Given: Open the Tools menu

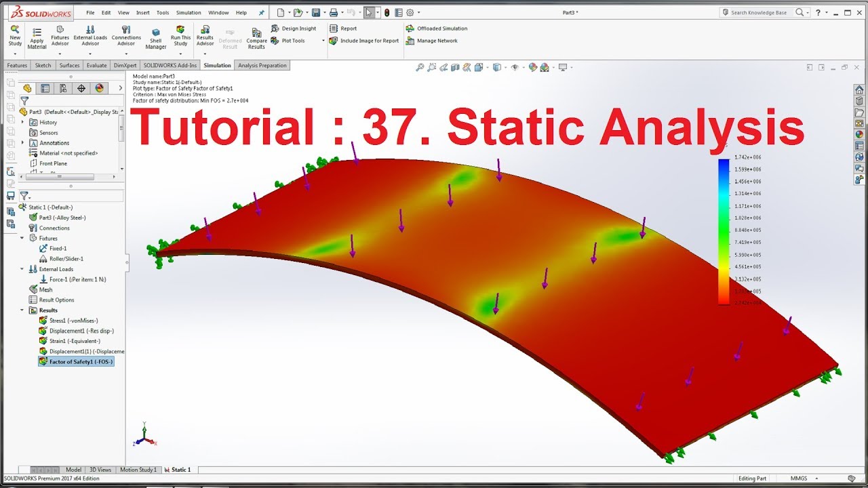Looking at the screenshot, I should [x=163, y=12].
